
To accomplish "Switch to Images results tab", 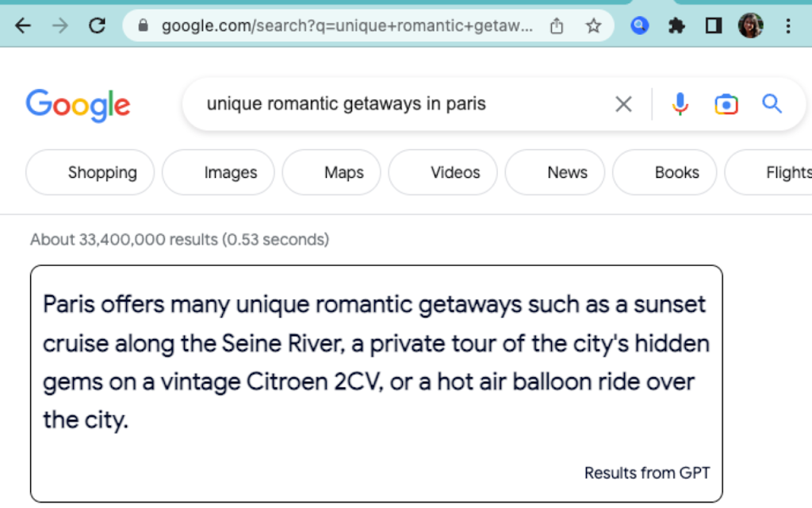I will tap(218, 172).
